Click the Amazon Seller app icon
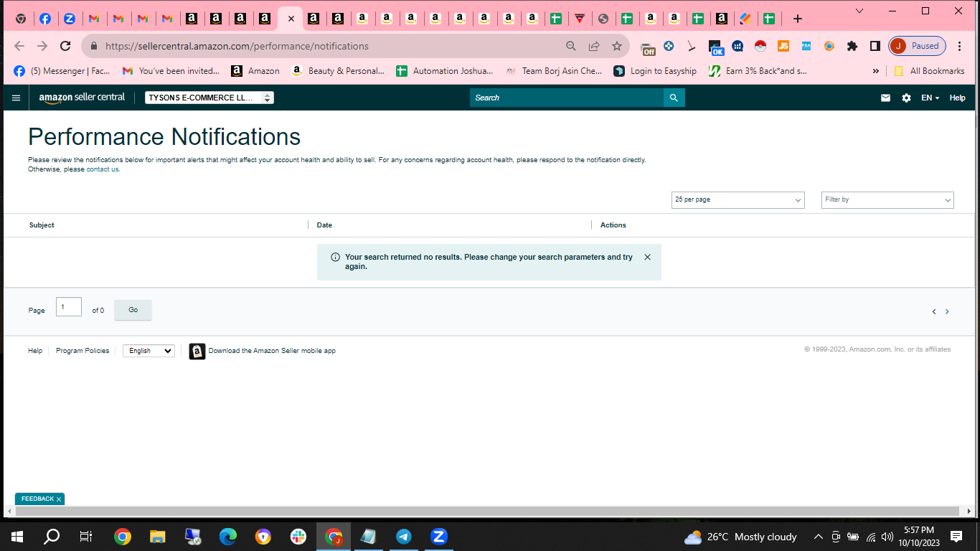Screen dimensions: 980x551 tap(197, 351)
